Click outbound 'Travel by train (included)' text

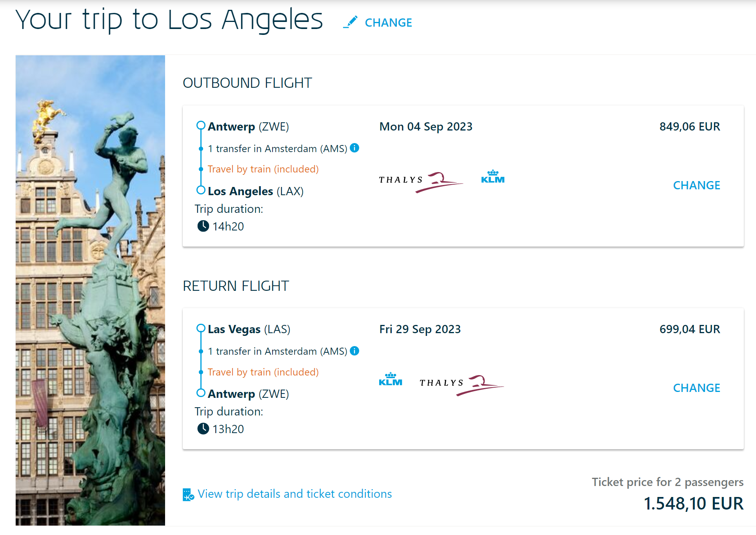[x=263, y=169]
